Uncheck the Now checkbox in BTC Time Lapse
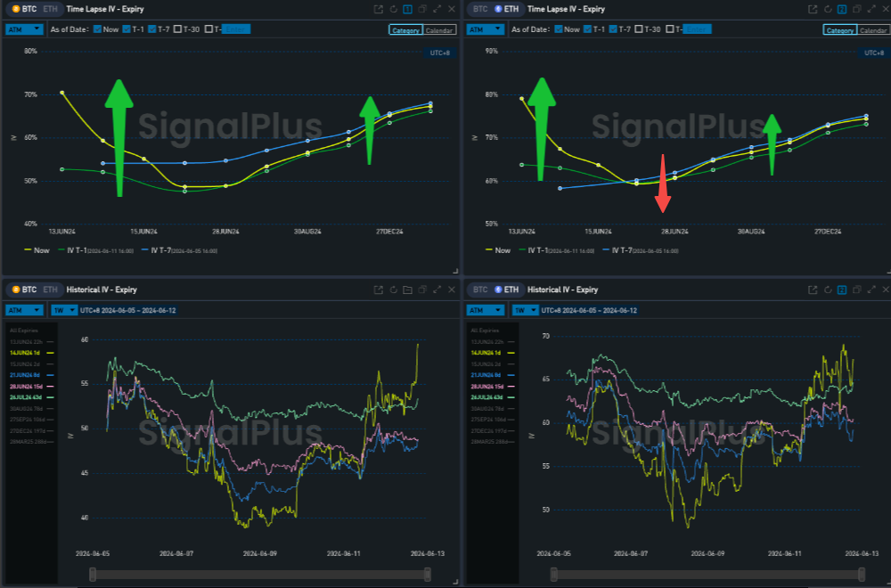891x588 pixels. 98,29
